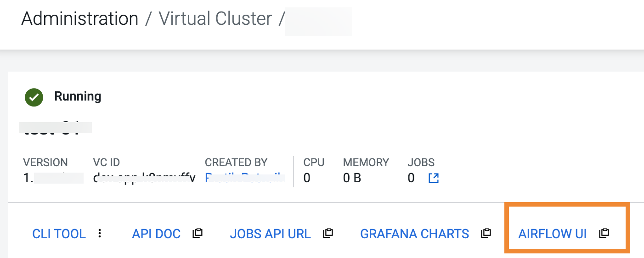644x258 pixels.
Task: Copy the AIRFLOW UI link
Action: coord(604,233)
